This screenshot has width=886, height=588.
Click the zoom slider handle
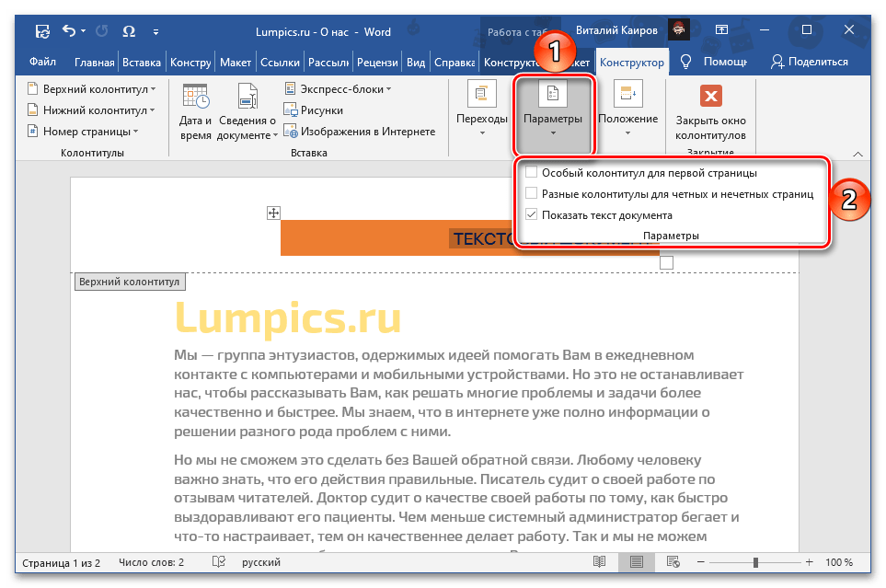point(755,562)
